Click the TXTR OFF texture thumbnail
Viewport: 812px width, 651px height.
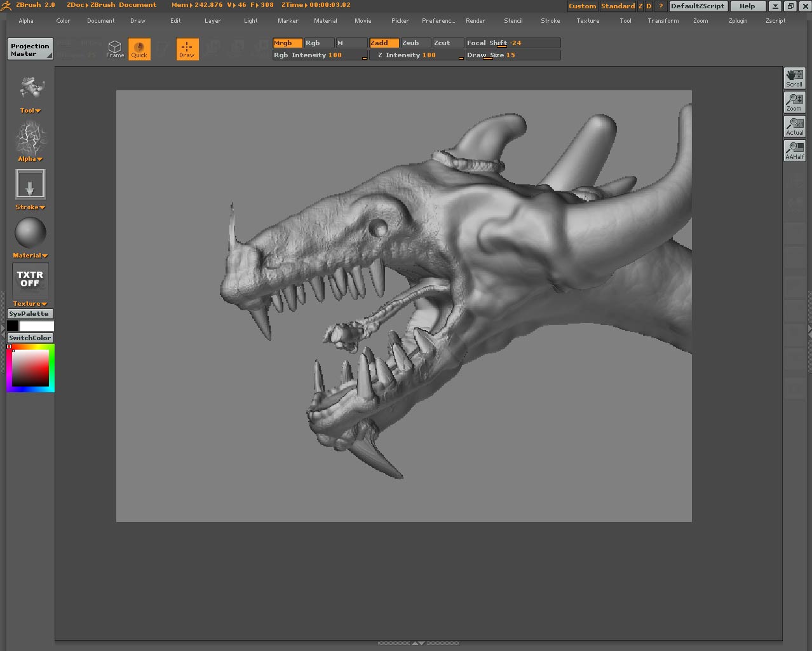tap(30, 279)
